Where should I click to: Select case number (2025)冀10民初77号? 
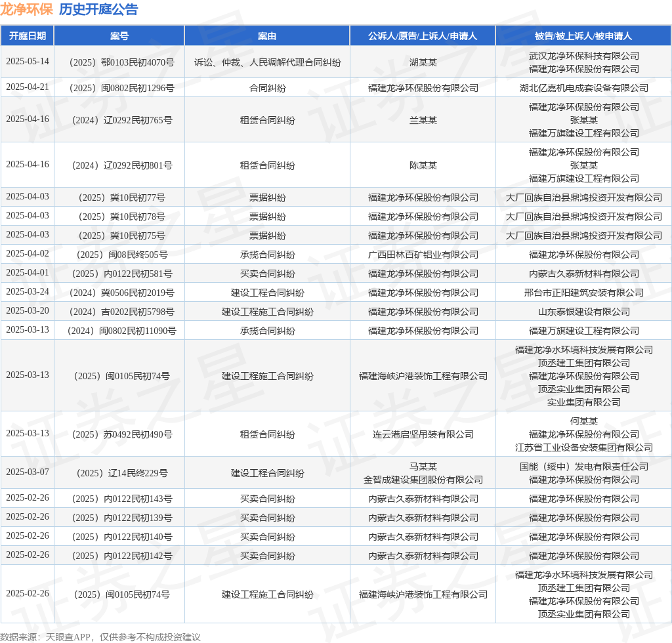point(121,197)
